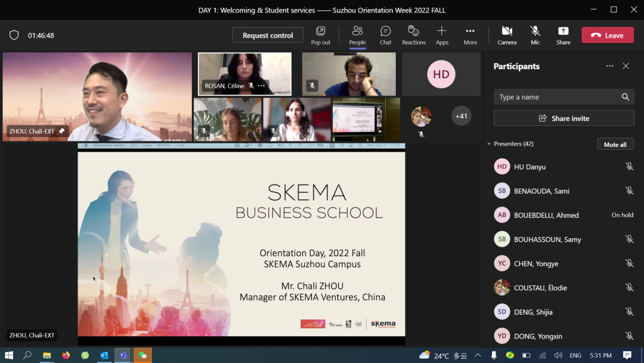
Task: Click the photo avatar for COUSTAU, Élodie
Action: pos(502,288)
